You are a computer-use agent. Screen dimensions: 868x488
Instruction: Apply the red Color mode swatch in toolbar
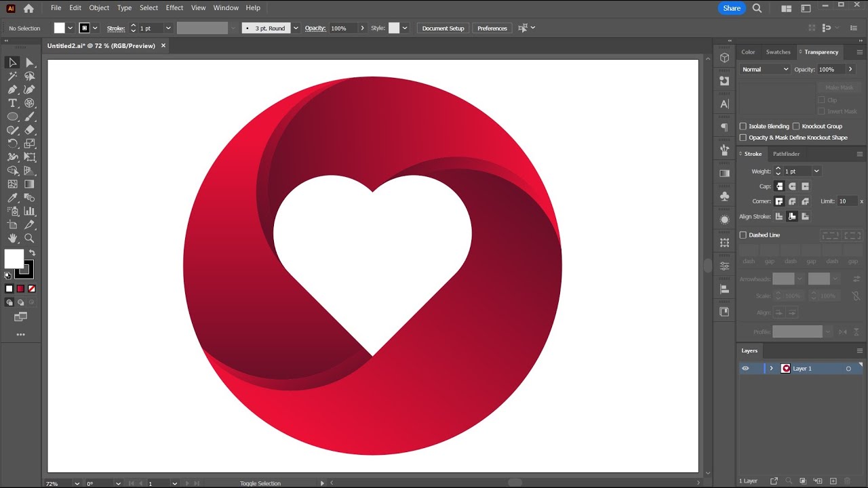click(x=20, y=289)
